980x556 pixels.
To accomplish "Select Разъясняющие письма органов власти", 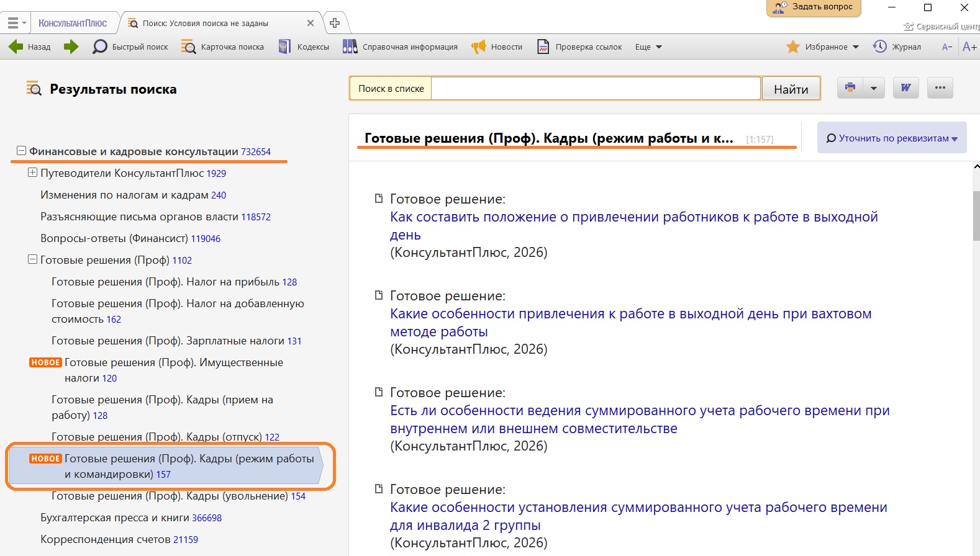I will coord(155,217).
